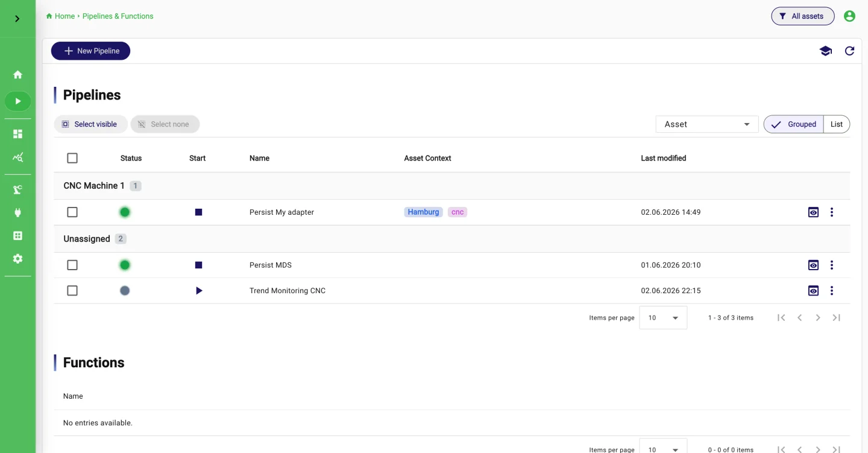This screenshot has width=868, height=453.
Task: Go to the Pipelines previous page
Action: pyautogui.click(x=799, y=318)
